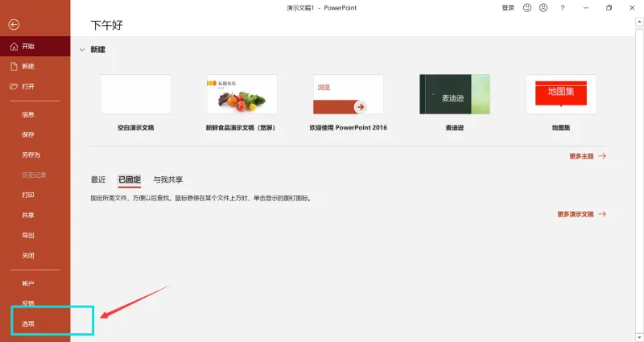This screenshot has width=644, height=342.
Task: Select the 空白演示文稿 thumbnail
Action: 136,94
